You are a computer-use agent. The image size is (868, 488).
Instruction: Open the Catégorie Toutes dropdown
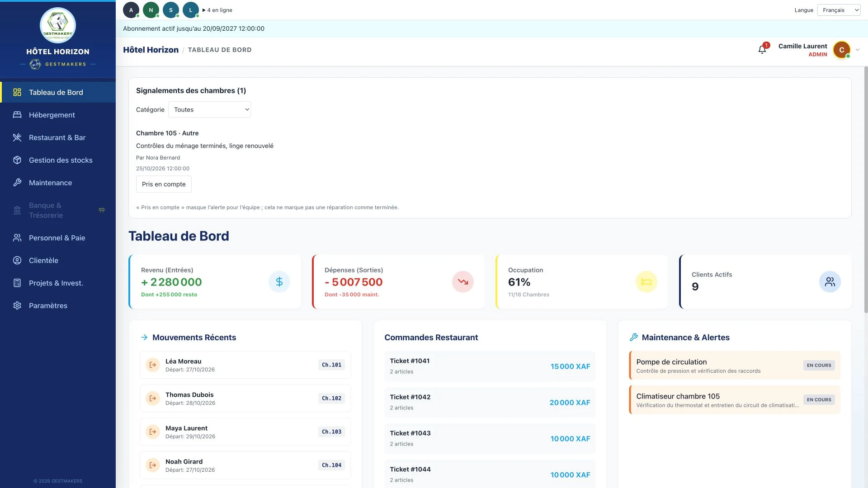pyautogui.click(x=210, y=110)
